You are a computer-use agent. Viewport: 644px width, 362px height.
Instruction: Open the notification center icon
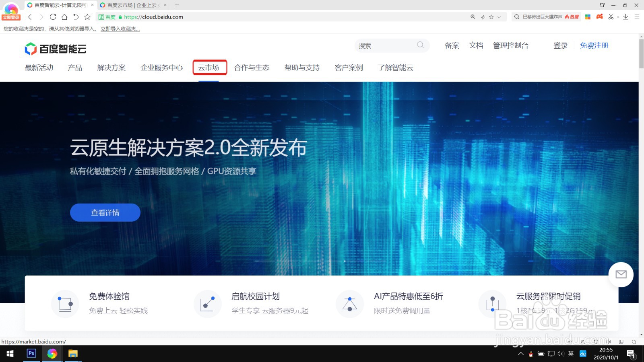tap(631, 354)
